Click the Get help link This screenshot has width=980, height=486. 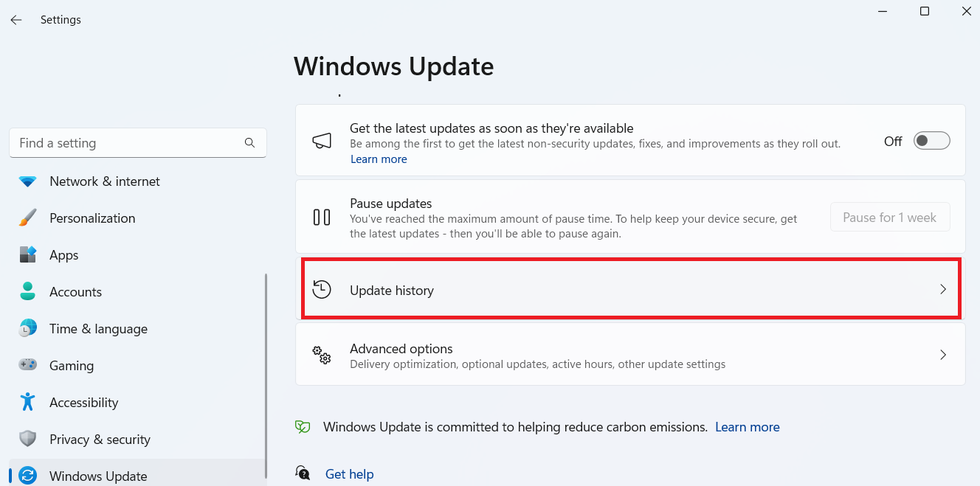[350, 474]
